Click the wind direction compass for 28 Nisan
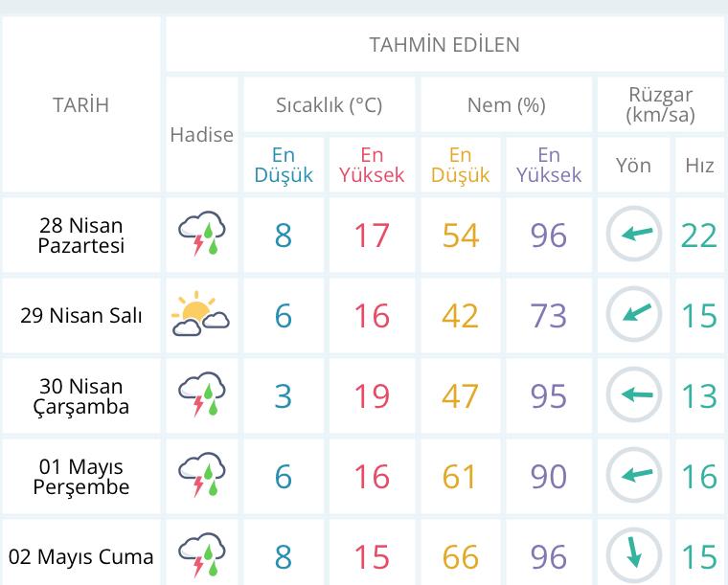 point(633,236)
